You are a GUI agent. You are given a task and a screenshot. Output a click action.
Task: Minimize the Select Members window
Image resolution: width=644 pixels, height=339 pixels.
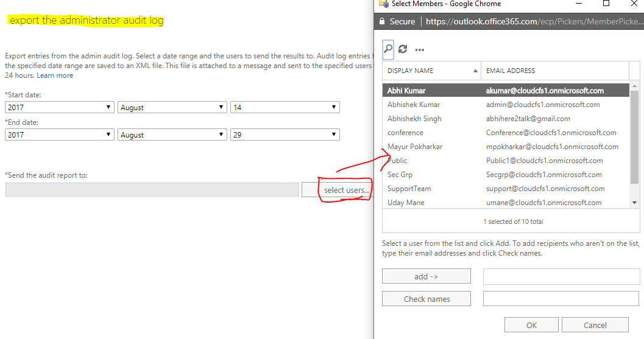click(x=579, y=4)
